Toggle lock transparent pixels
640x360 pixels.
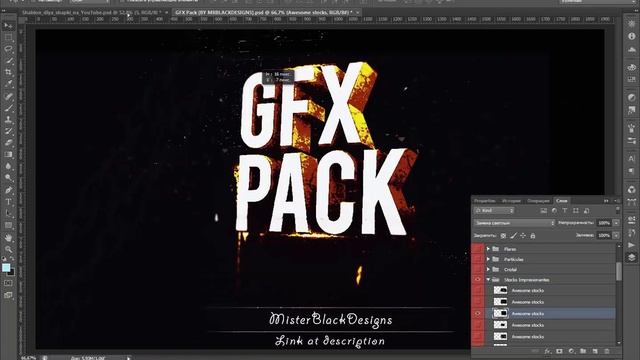(503, 236)
